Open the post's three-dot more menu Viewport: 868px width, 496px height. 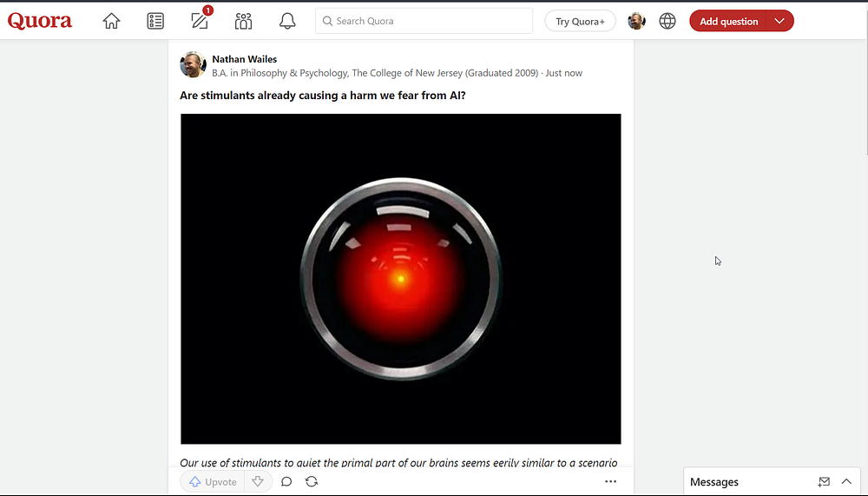point(610,481)
